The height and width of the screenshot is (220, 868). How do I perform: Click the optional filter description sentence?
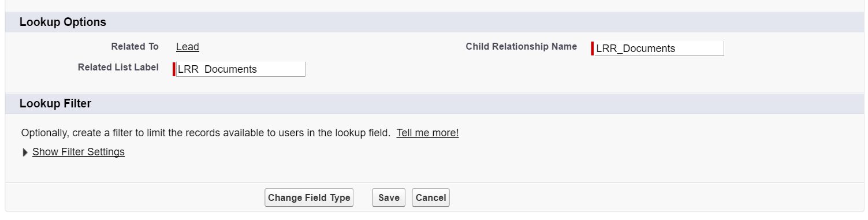(x=206, y=133)
